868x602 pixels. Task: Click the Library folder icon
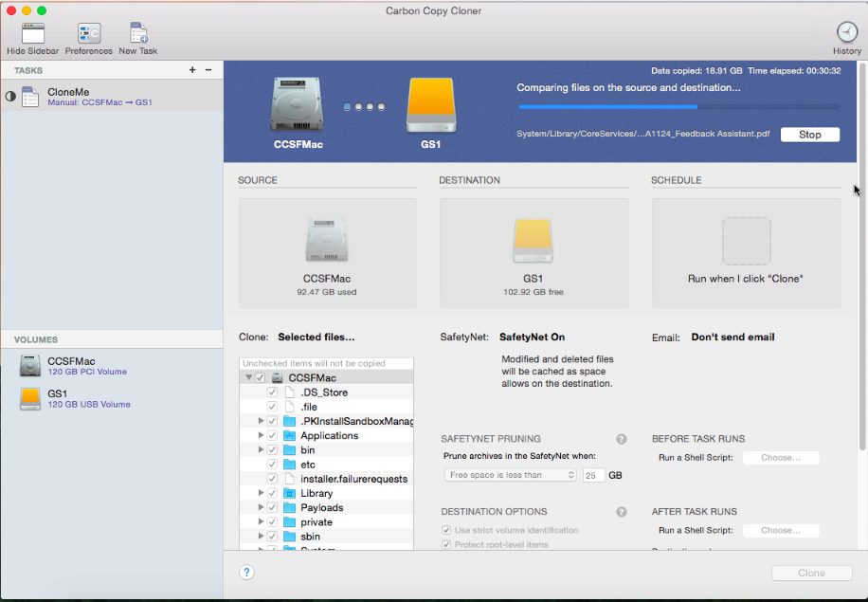(x=290, y=494)
